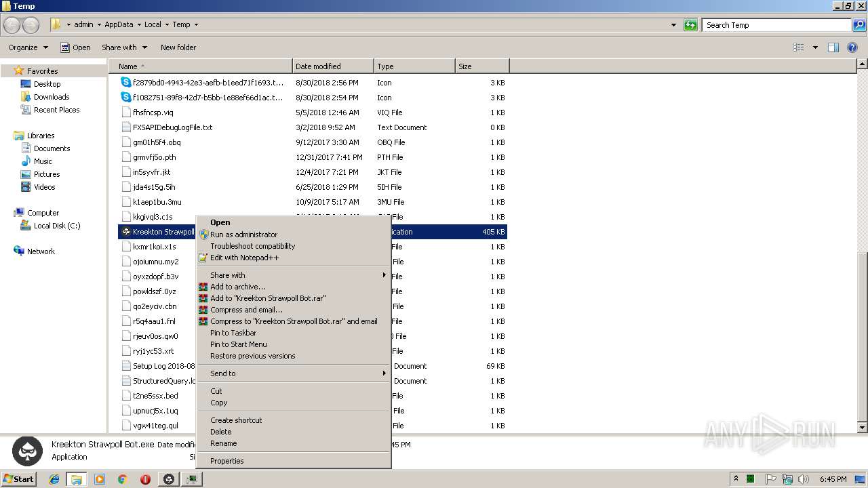Select Local Disk (C:)
This screenshot has height=488, width=868.
[x=57, y=226]
